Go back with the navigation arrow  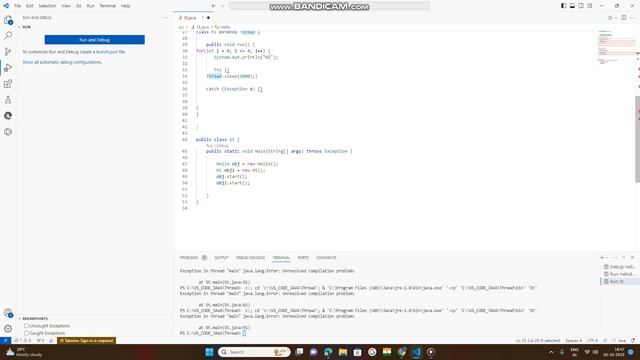point(213,6)
